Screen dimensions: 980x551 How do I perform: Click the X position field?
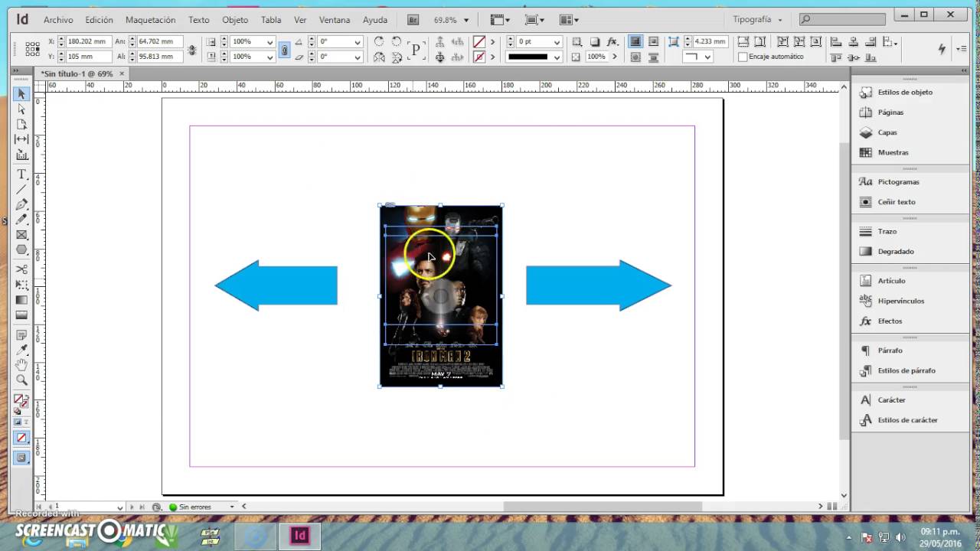point(89,41)
